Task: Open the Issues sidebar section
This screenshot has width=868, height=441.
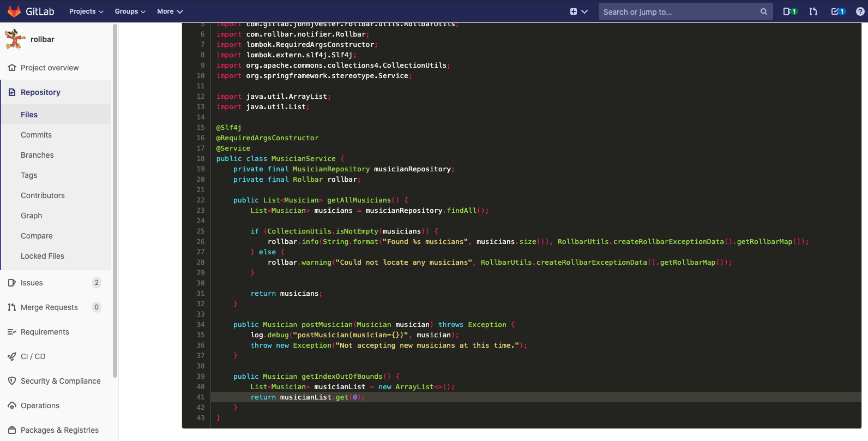Action: coord(32,283)
